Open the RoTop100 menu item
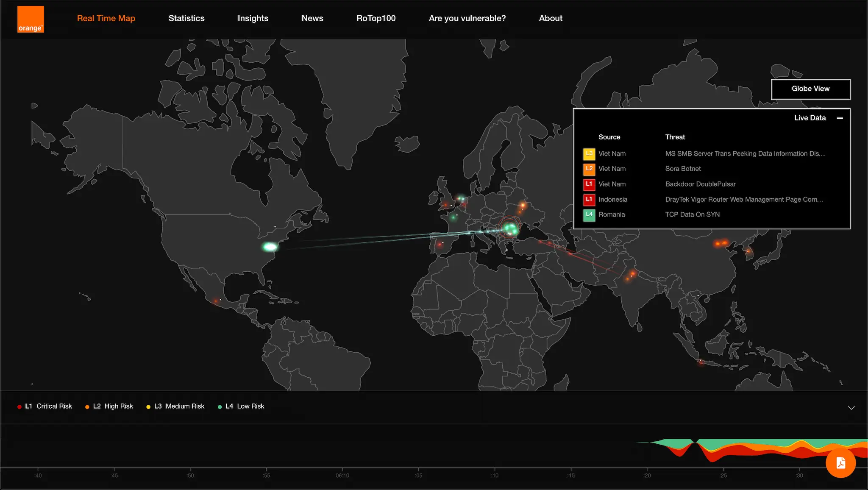 coord(376,18)
